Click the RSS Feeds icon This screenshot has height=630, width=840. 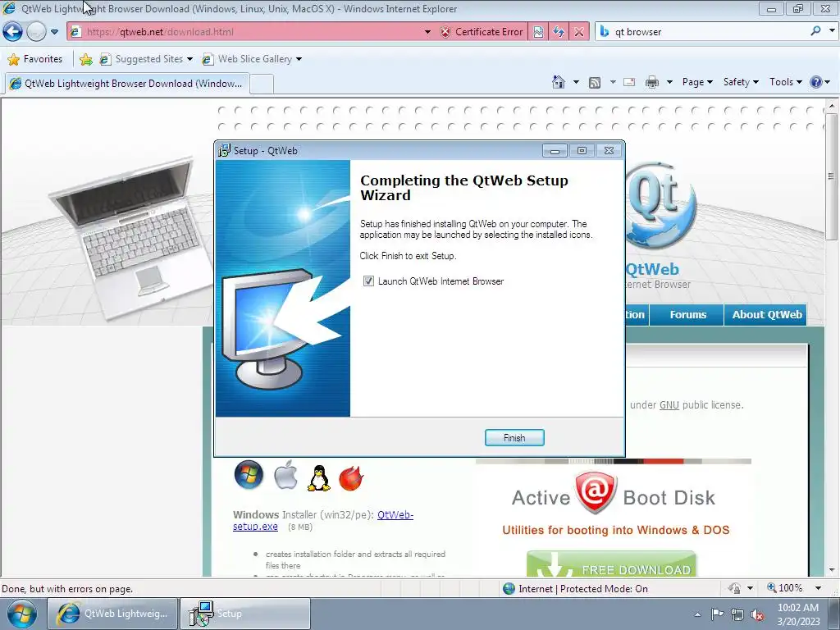595,82
